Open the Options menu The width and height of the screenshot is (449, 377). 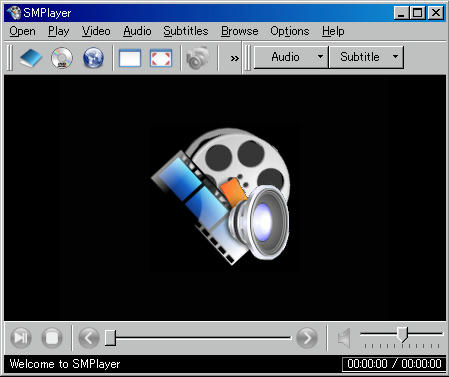(290, 31)
